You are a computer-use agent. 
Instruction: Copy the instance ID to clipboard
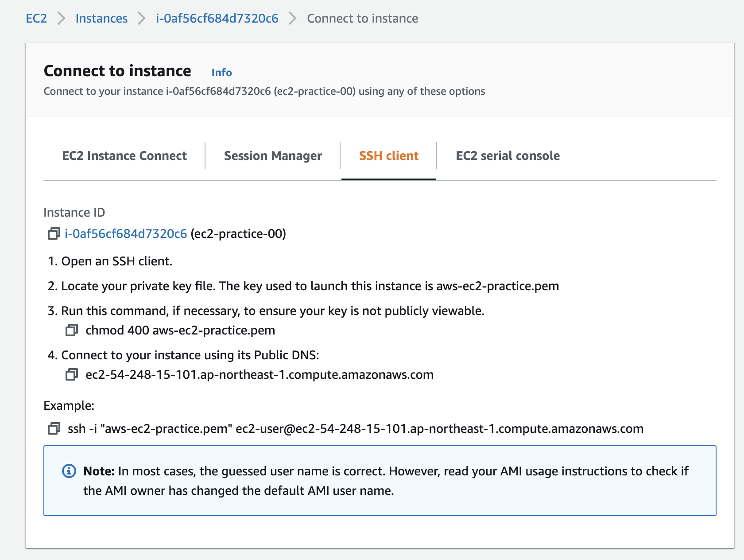pyautogui.click(x=54, y=233)
